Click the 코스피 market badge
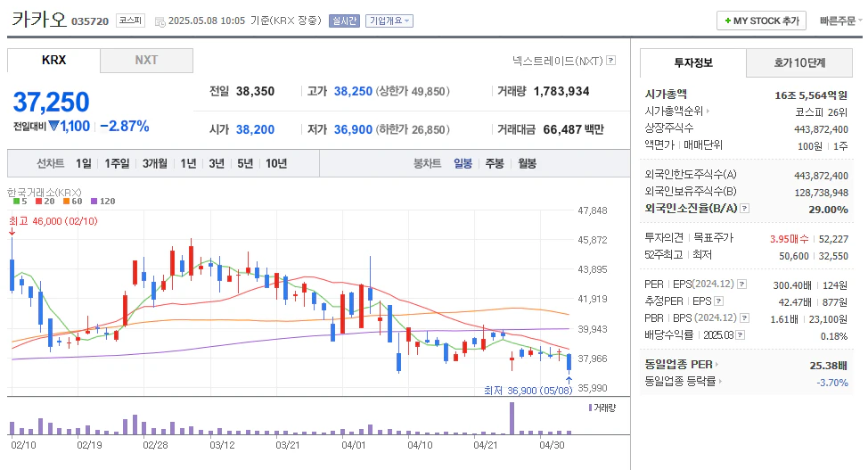This screenshot has width=868, height=470. click(x=131, y=21)
